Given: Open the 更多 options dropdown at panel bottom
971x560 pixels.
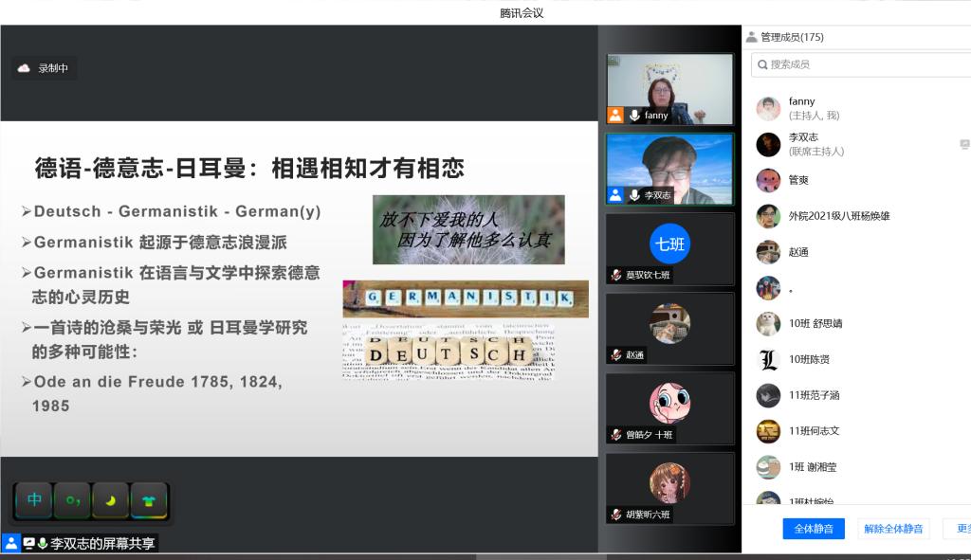Looking at the screenshot, I should [960, 529].
